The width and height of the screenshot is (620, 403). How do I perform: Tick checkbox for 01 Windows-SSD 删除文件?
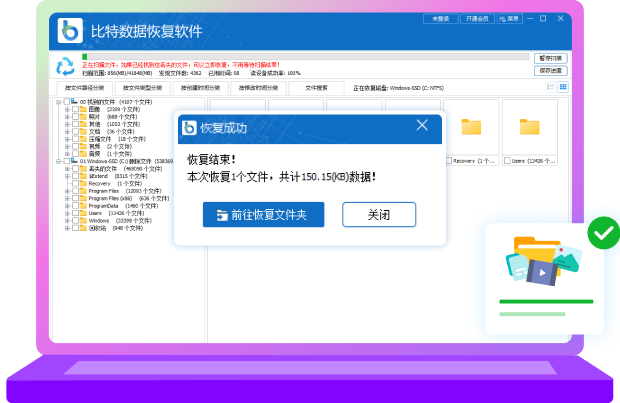pos(67,161)
